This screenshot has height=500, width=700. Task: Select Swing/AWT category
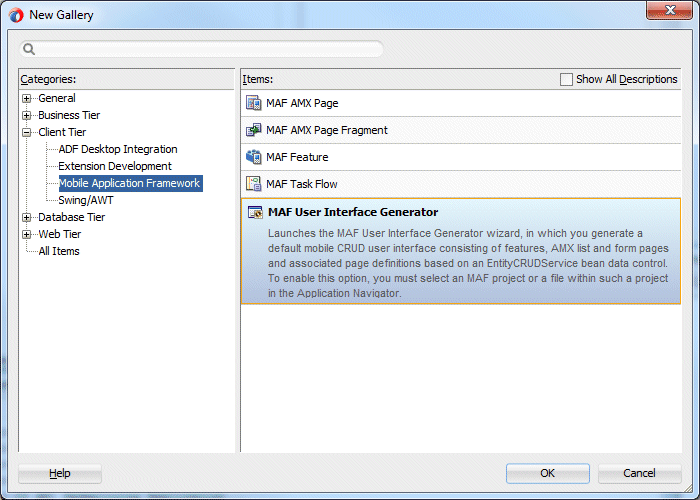[x=86, y=200]
